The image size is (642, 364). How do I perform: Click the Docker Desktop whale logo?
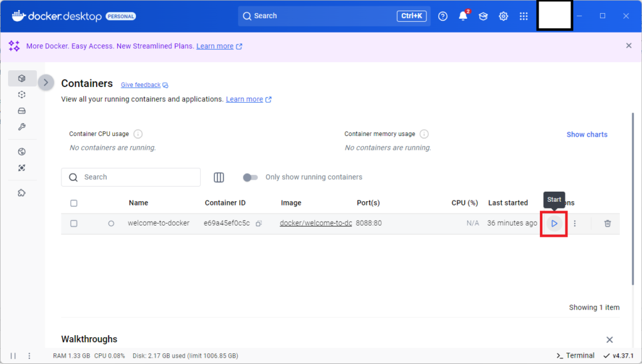pyautogui.click(x=19, y=16)
